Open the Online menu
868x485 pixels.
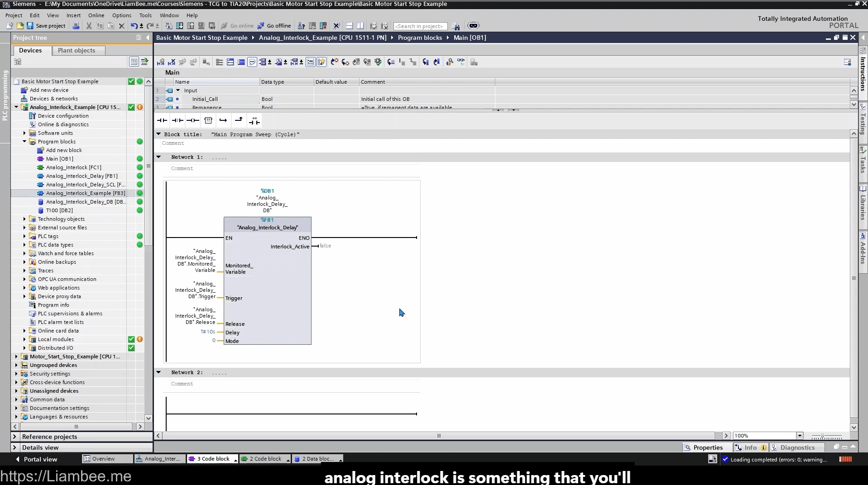click(96, 15)
